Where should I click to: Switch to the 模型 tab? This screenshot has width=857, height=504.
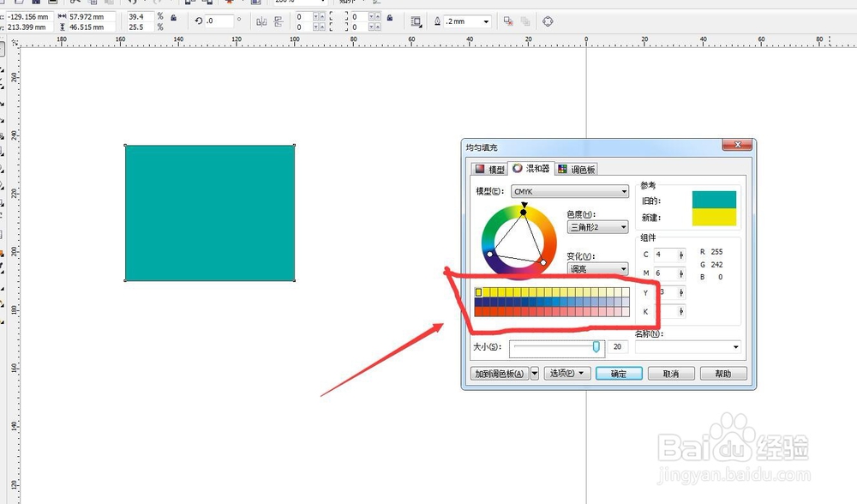pyautogui.click(x=489, y=170)
